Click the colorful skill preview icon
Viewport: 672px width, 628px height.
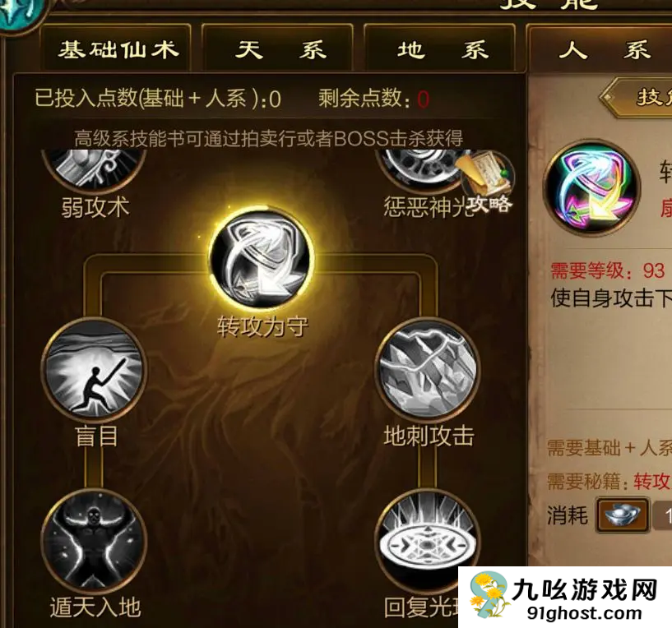point(592,187)
